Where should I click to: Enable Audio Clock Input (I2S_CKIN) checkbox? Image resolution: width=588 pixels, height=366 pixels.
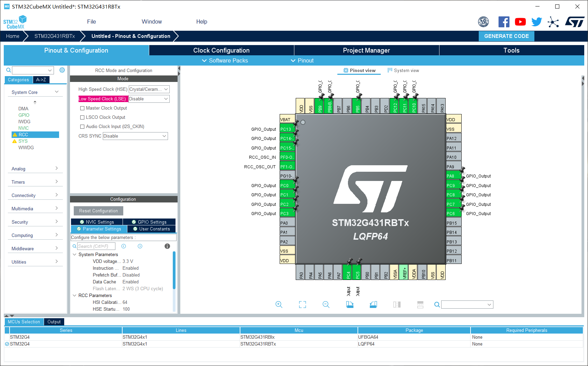[x=82, y=127]
